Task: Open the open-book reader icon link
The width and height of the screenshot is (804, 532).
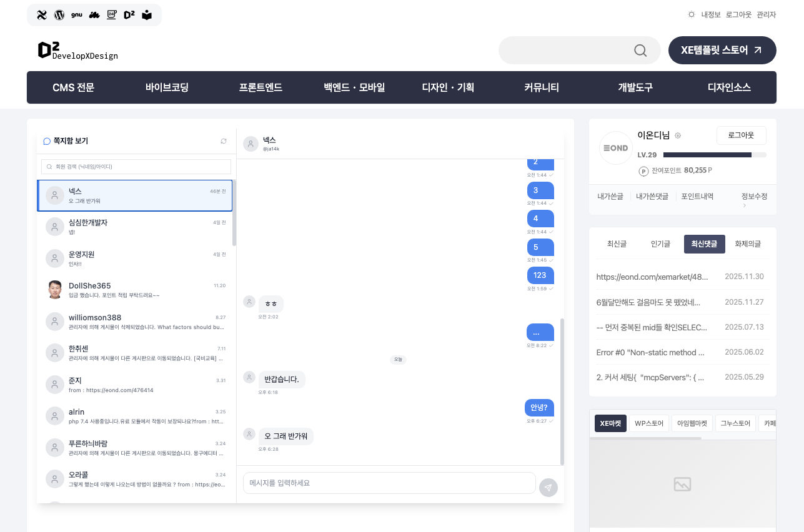Action: tap(147, 15)
